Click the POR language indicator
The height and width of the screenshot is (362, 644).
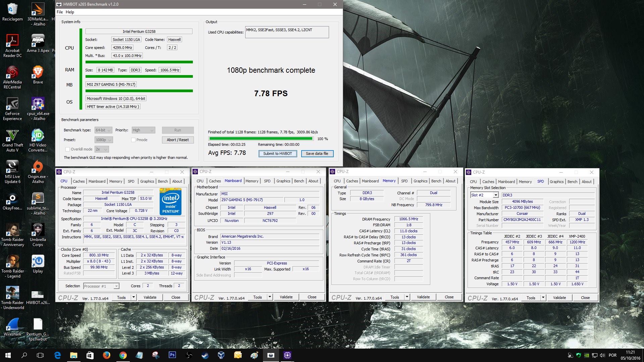(612, 355)
